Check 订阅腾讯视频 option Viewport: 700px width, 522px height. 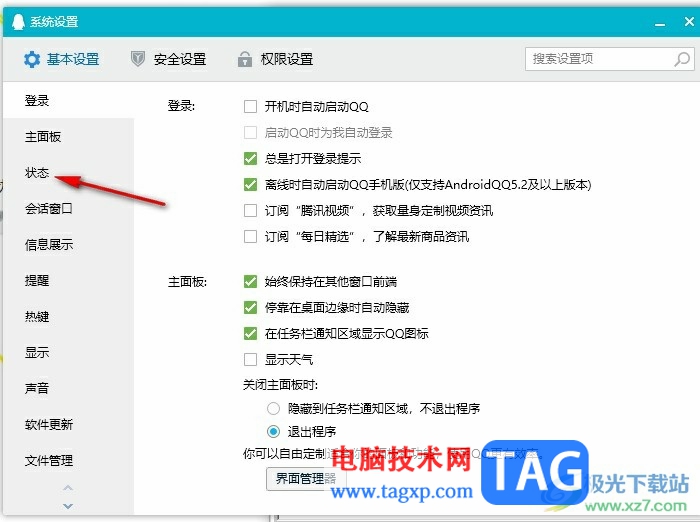click(250, 210)
